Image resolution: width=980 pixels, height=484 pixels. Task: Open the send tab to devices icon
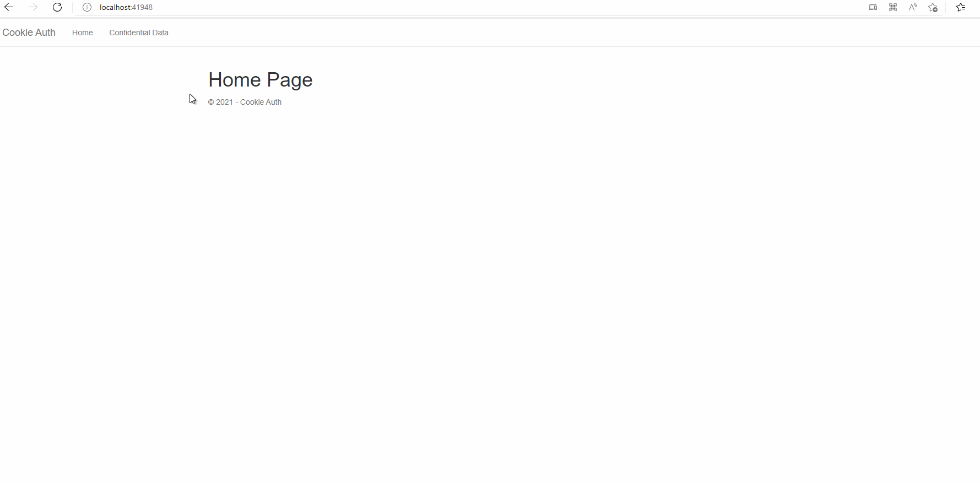873,7
